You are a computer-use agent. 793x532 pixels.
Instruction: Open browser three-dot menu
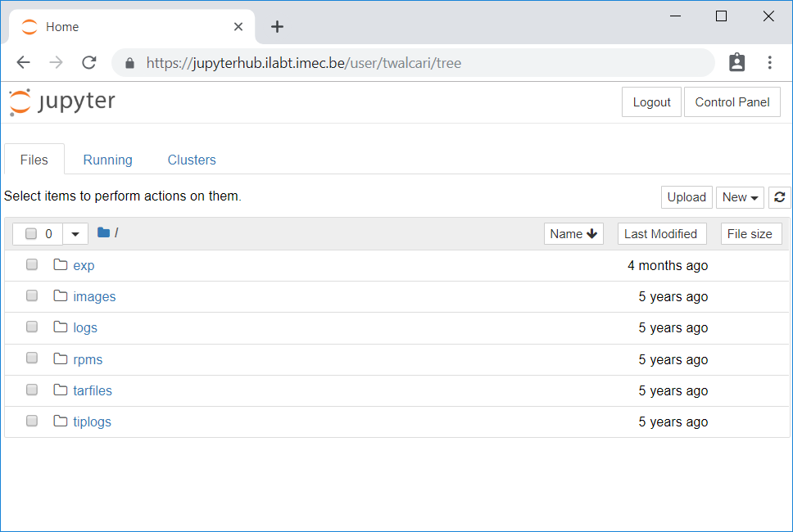[769, 63]
